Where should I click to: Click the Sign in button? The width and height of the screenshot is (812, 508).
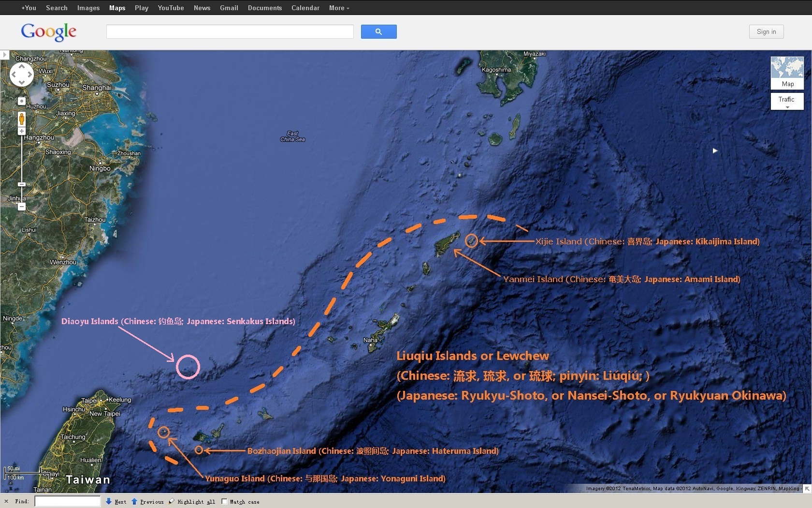[767, 31]
